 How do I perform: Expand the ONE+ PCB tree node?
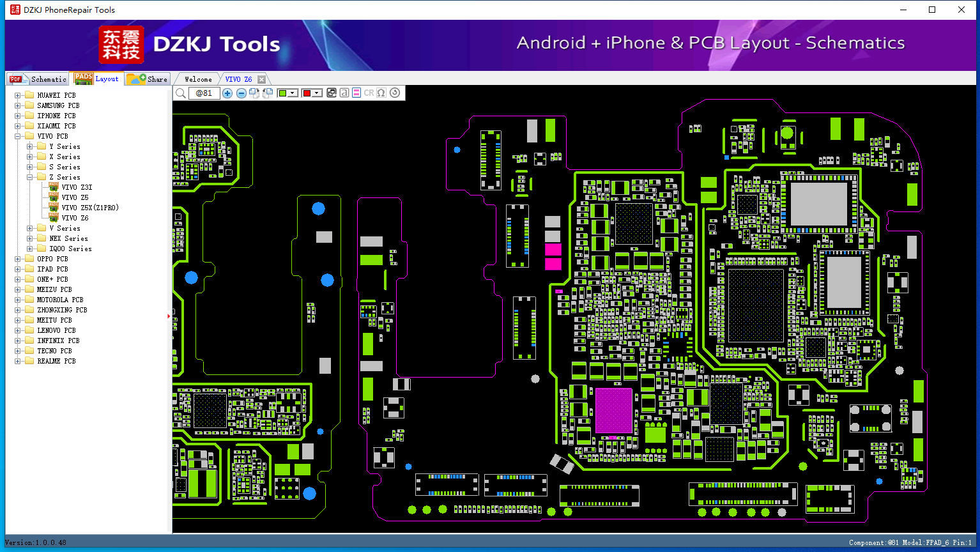17,279
